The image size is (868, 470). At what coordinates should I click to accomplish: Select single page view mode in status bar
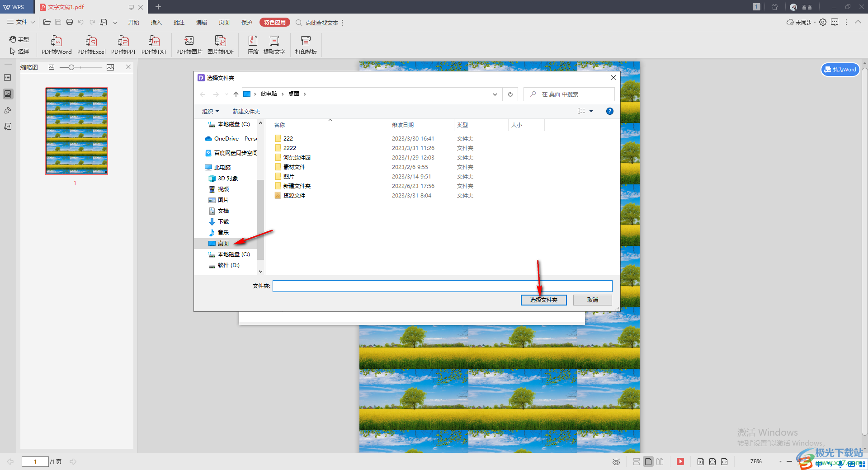[648, 461]
